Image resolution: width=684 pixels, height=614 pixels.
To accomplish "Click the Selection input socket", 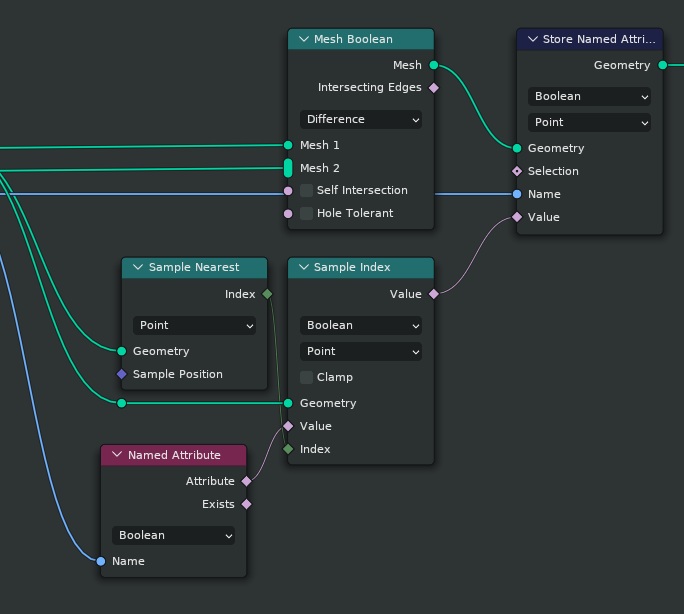I will [517, 171].
